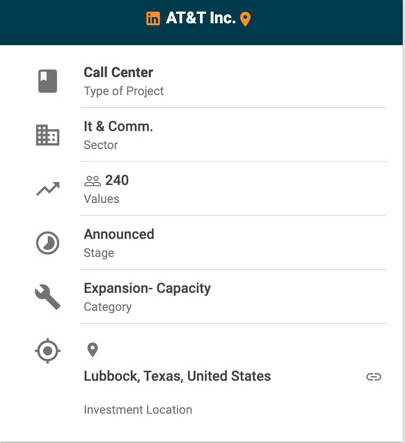Image resolution: width=405 pixels, height=443 pixels.
Task: Click Lubbock, Texas, United States location text
Action: (177, 376)
